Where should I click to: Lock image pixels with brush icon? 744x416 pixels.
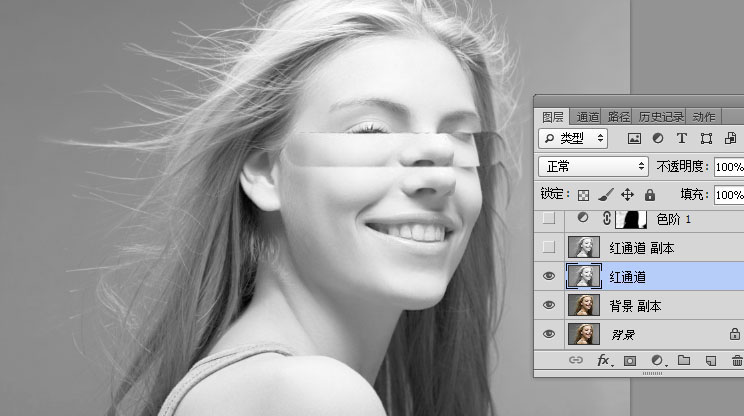click(606, 195)
